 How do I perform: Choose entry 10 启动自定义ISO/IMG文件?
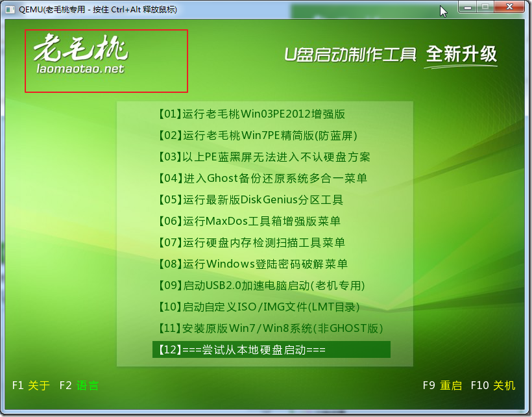click(259, 307)
